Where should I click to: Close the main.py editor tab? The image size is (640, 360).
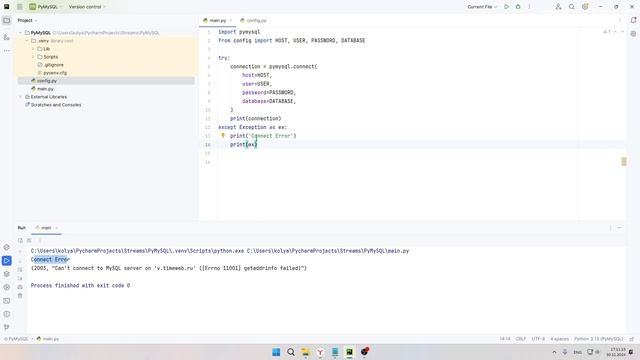(x=231, y=20)
